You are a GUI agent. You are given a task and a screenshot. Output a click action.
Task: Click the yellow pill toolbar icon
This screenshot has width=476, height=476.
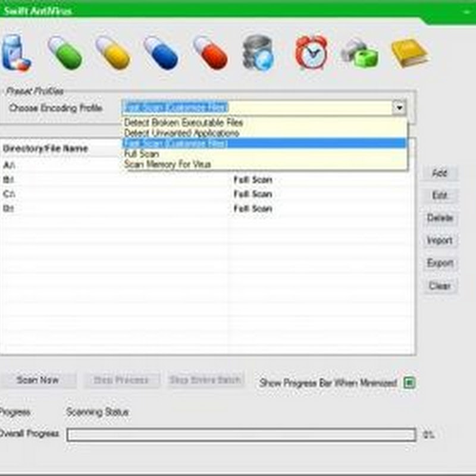click(113, 54)
